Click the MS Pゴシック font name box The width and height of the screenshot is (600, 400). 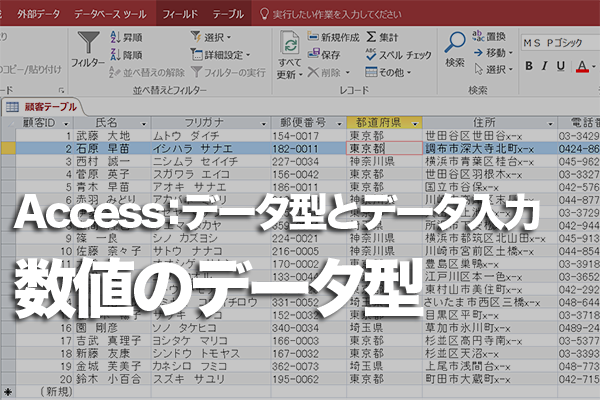560,42
